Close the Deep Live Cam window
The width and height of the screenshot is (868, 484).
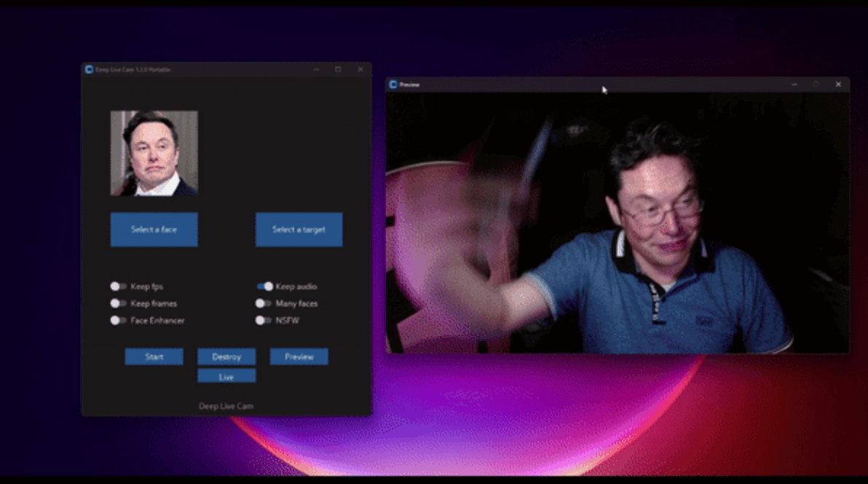[360, 69]
